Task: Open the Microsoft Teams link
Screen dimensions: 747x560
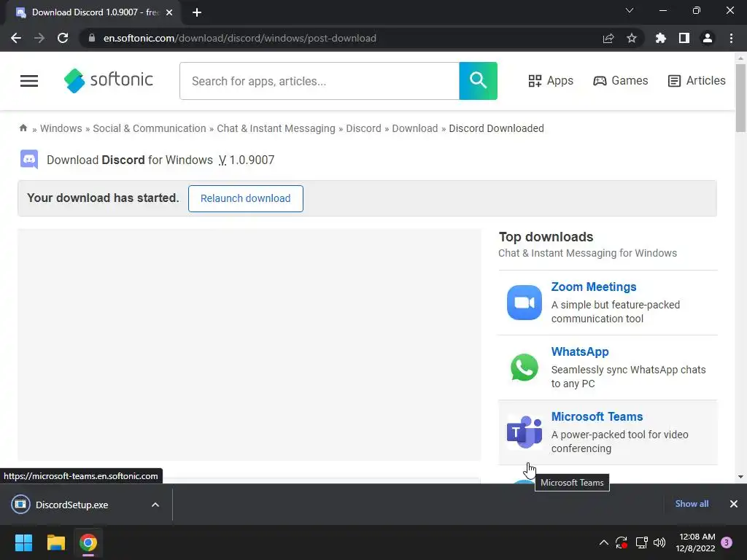Action: pos(597,416)
